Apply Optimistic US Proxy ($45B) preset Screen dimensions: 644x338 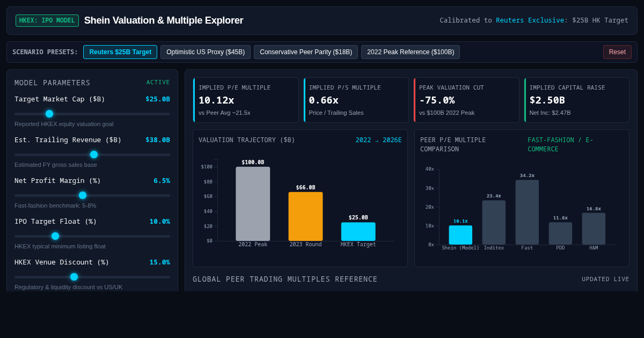coord(206,52)
